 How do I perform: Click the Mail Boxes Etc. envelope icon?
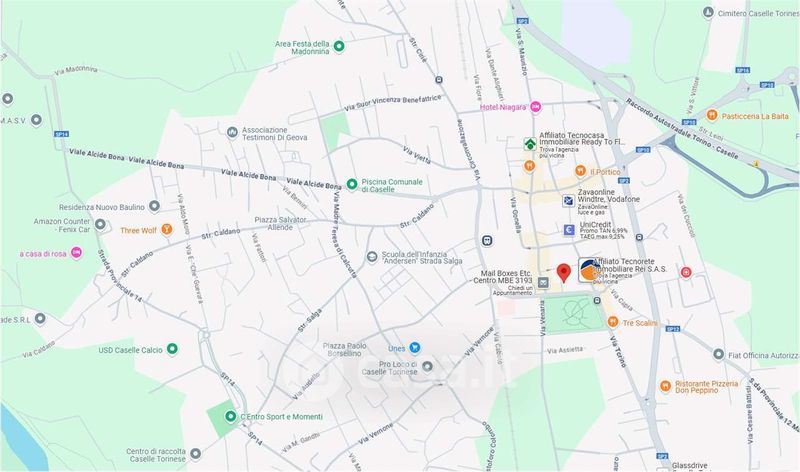(x=543, y=282)
